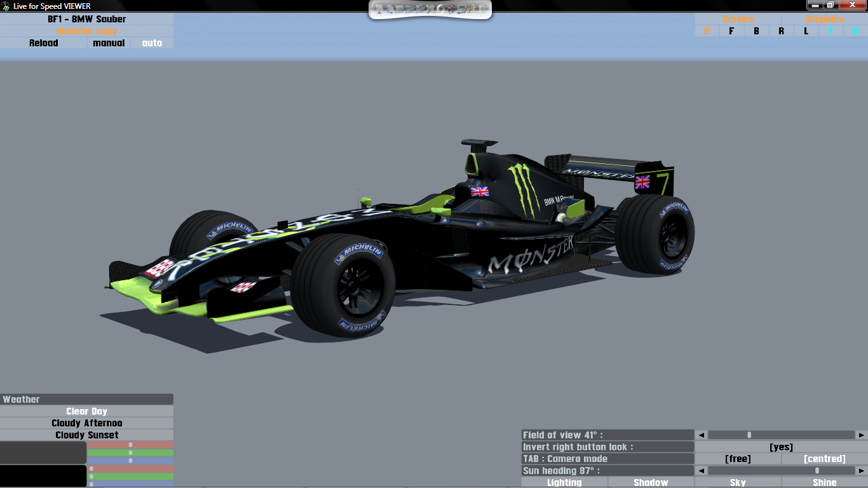Adjust the blue slider beside the black swatch

[130, 484]
